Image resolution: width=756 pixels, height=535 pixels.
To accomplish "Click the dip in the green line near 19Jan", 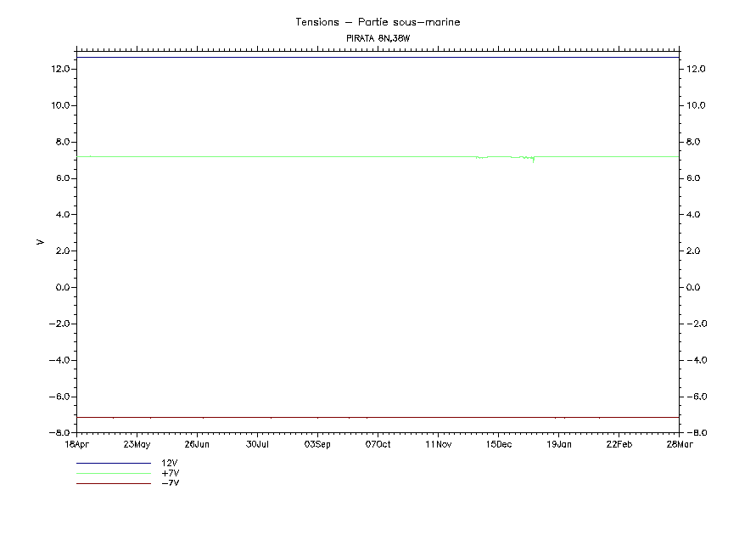I will click(x=533, y=160).
